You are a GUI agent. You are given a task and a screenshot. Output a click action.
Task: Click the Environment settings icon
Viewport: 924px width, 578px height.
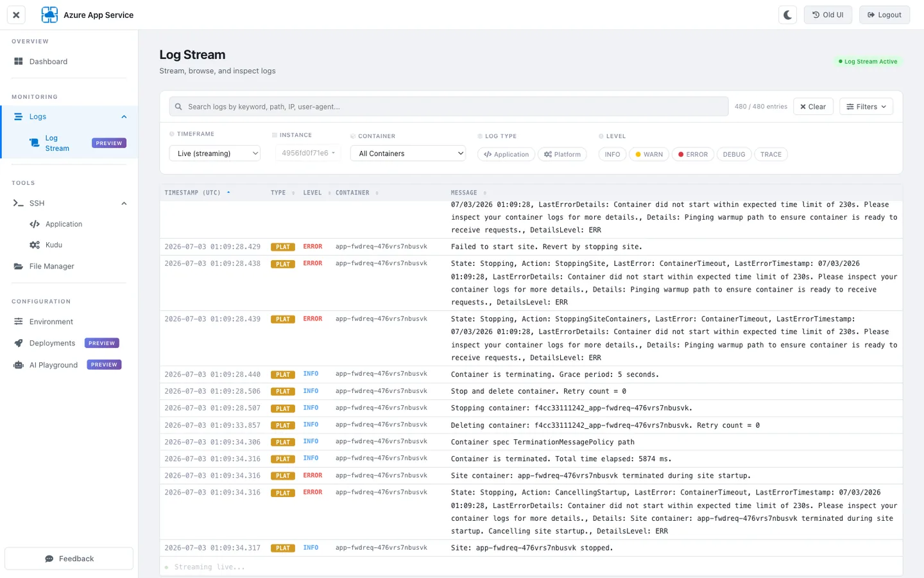pos(19,322)
